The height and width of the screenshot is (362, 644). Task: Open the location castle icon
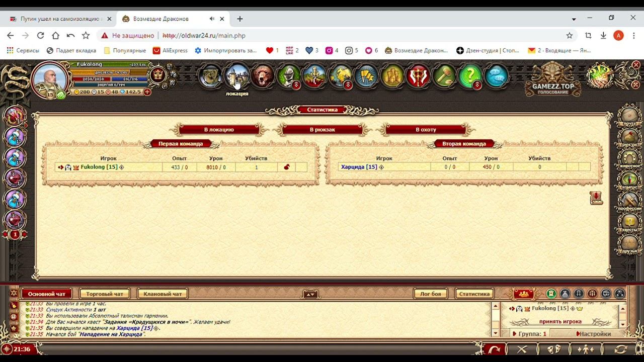237,76
